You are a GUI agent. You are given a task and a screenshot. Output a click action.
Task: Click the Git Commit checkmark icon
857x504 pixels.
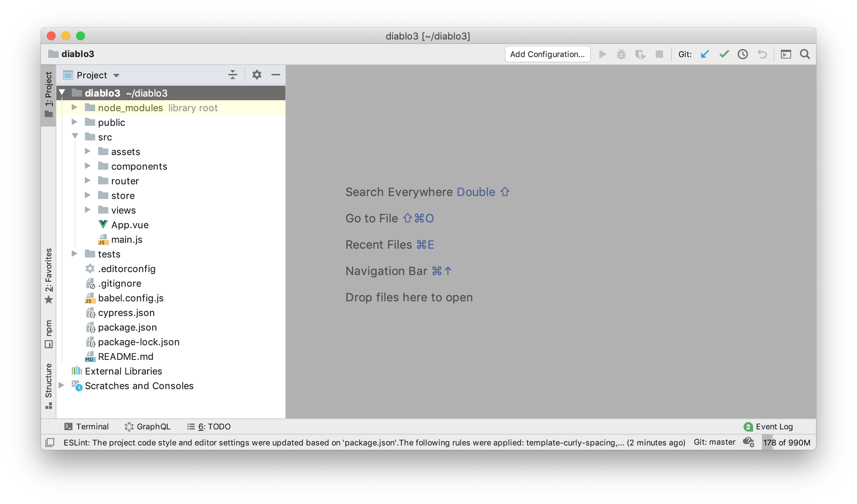(x=724, y=54)
